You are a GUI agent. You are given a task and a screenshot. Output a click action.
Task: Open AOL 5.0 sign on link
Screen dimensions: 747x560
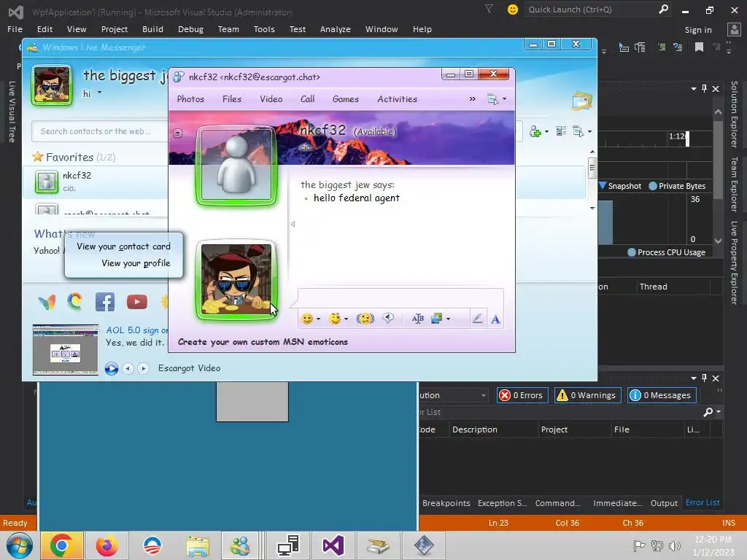pos(137,330)
